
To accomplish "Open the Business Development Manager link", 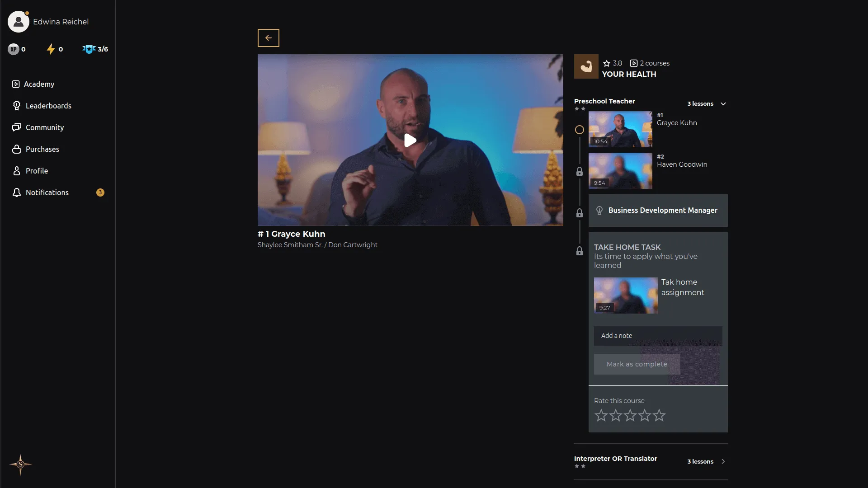I will 662,211.
